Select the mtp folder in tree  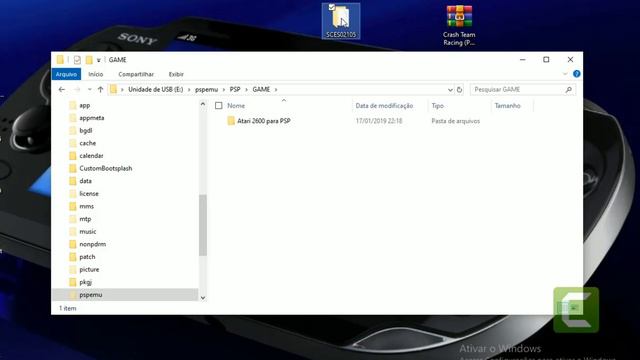[85, 219]
